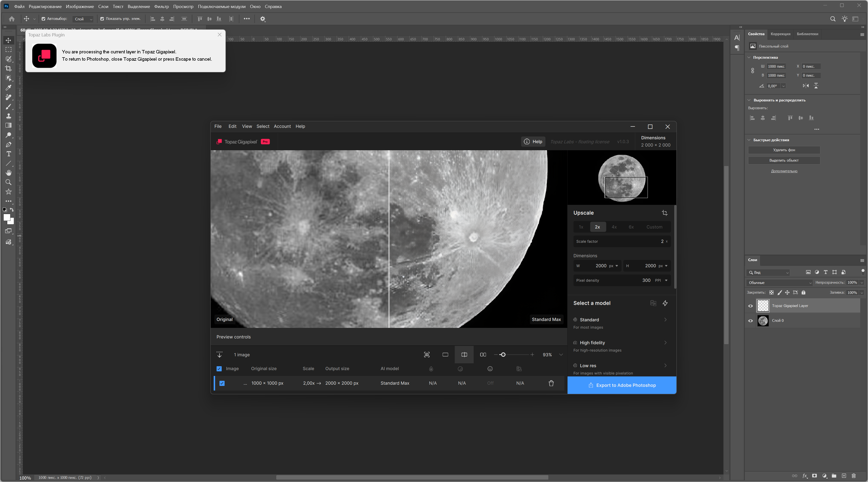Uncheck the image row checkbox in list
868x482 pixels.
tap(222, 383)
